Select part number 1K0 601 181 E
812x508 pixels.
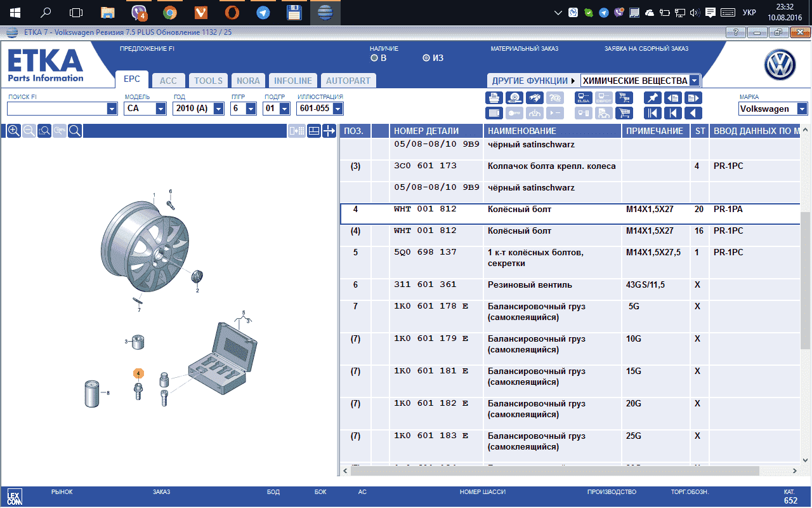[431, 371]
